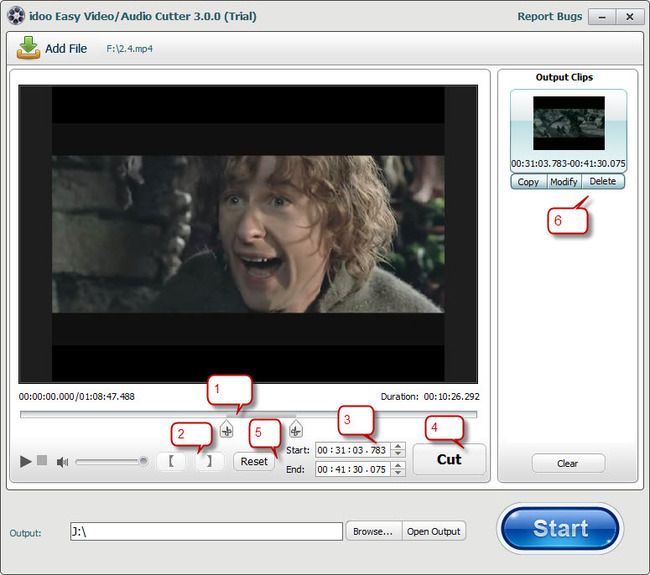650x575 pixels.
Task: Increase the Start time with up arrow
Action: pyautogui.click(x=399, y=446)
